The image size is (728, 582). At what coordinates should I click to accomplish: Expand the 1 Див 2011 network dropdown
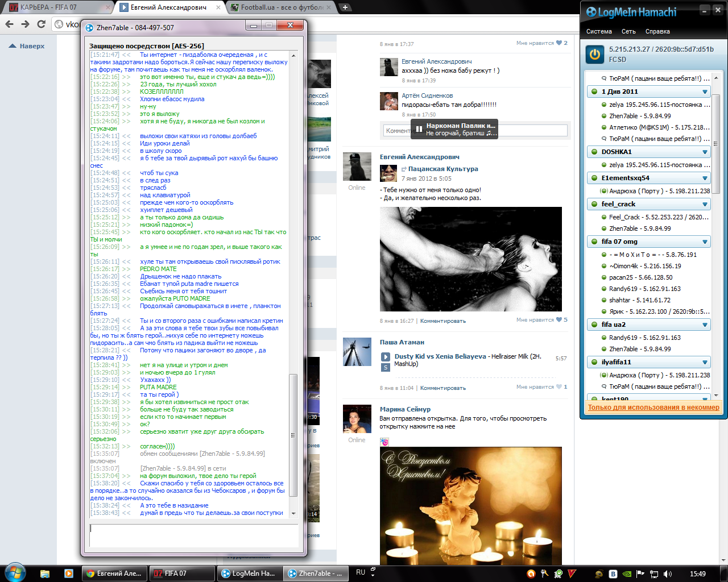pos(705,92)
